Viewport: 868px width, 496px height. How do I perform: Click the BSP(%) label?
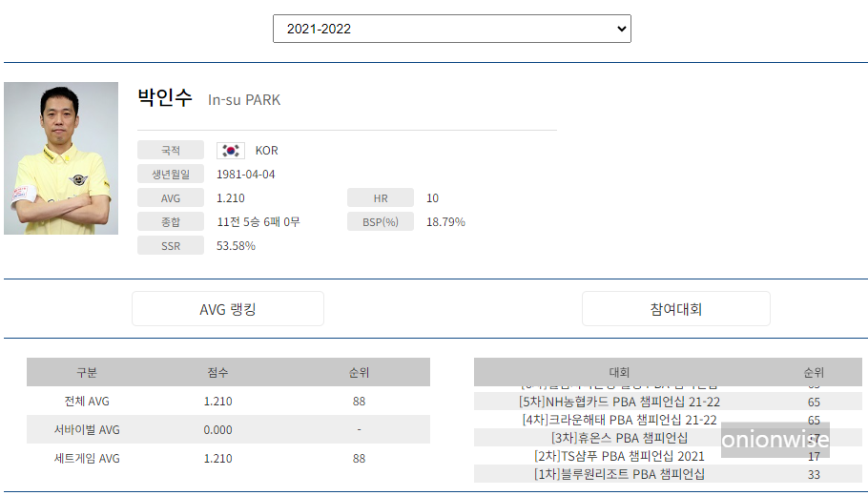click(x=381, y=222)
